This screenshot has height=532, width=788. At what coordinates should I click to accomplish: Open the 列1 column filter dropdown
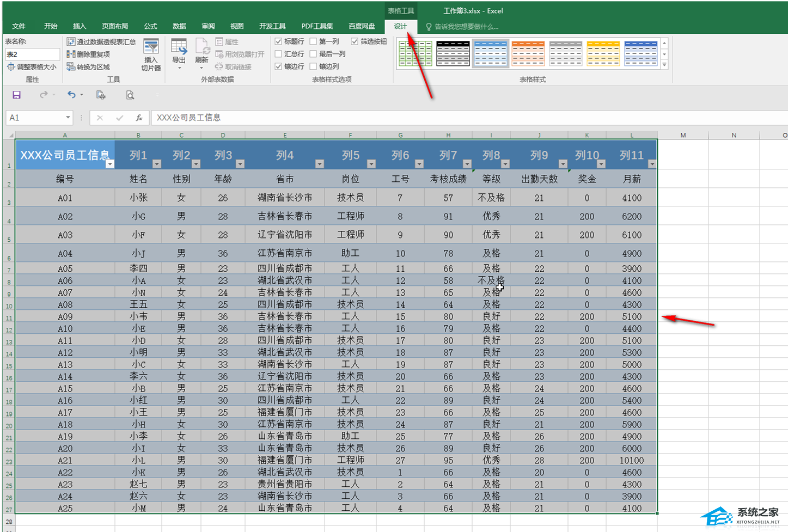tap(157, 164)
